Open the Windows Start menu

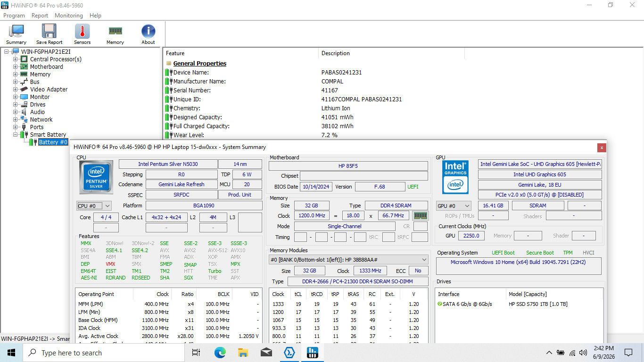(x=11, y=352)
